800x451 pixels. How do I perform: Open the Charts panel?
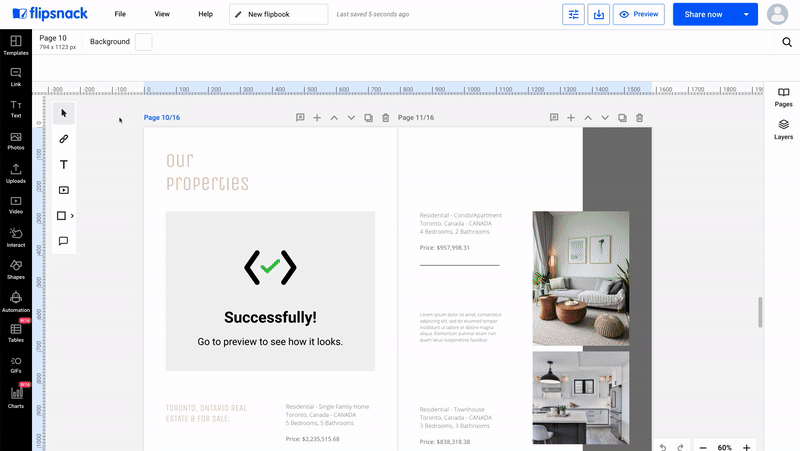pyautogui.click(x=16, y=397)
